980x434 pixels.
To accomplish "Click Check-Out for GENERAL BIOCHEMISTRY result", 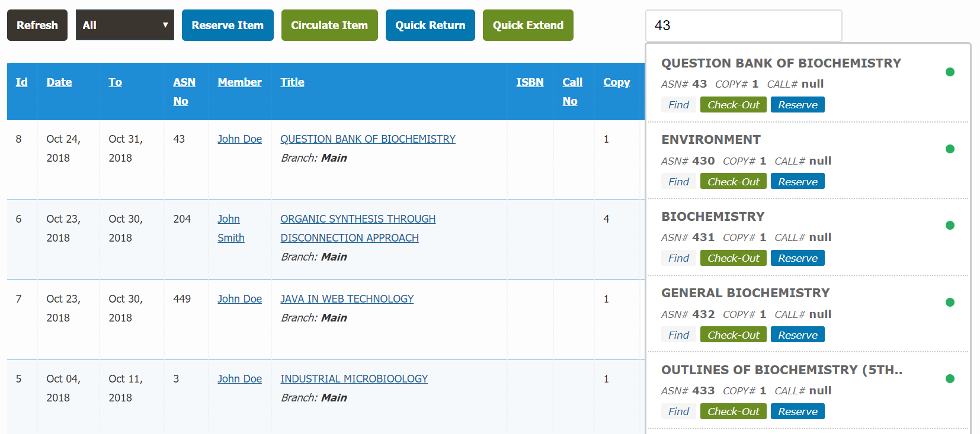I will (734, 335).
